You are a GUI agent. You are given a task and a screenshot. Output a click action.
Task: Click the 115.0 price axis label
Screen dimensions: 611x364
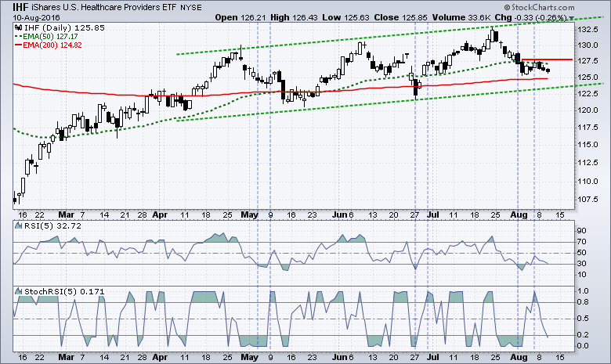pos(587,145)
